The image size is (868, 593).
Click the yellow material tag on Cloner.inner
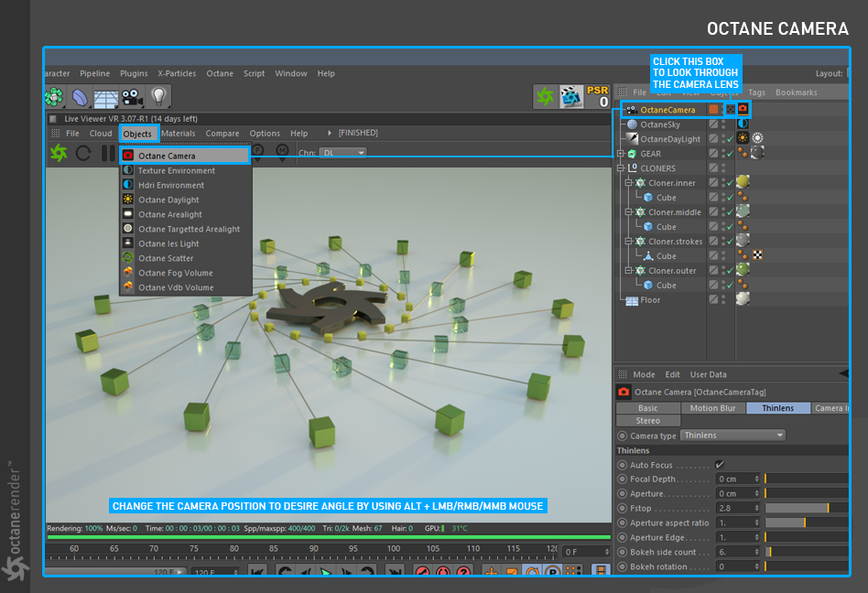click(x=743, y=183)
